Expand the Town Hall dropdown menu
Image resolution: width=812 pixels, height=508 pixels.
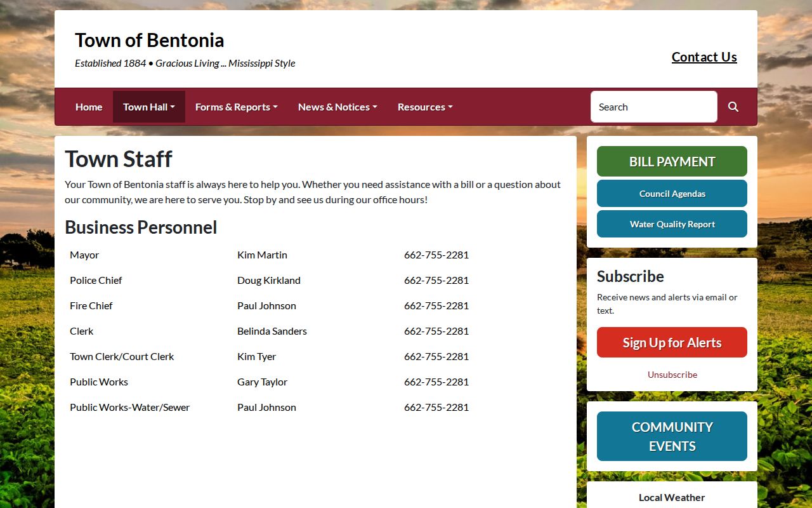click(149, 107)
